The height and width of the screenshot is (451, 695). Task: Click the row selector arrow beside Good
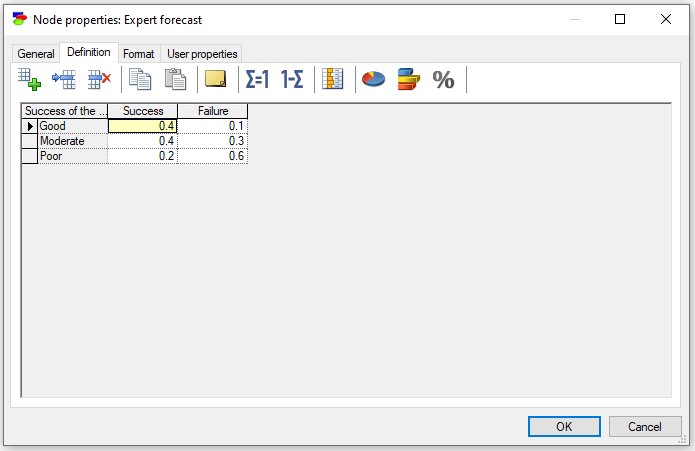point(30,126)
